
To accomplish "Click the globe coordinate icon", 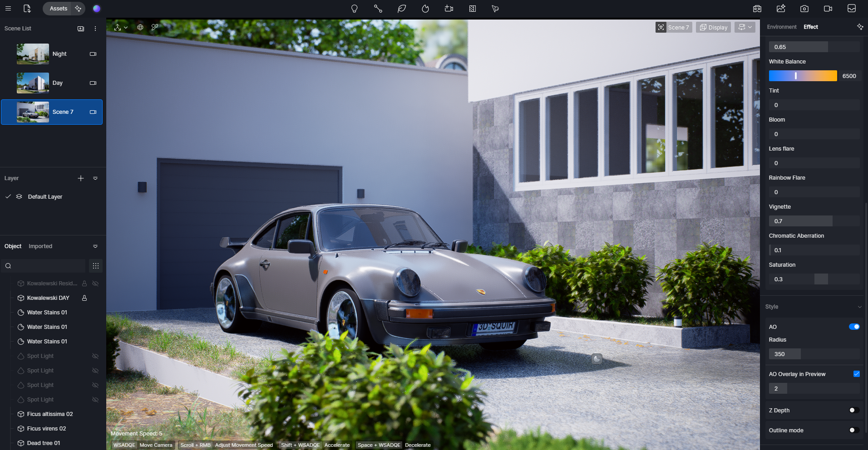I will coord(140,27).
